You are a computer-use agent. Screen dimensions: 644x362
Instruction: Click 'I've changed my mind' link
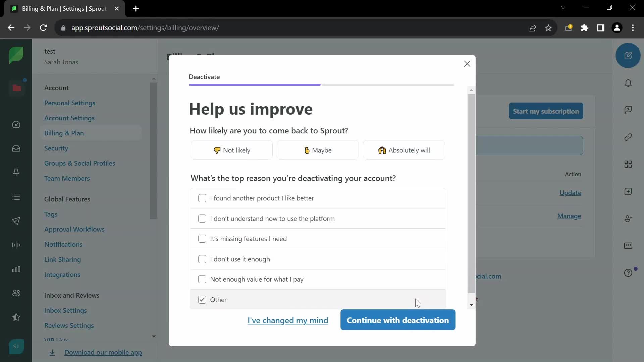pos(287,320)
